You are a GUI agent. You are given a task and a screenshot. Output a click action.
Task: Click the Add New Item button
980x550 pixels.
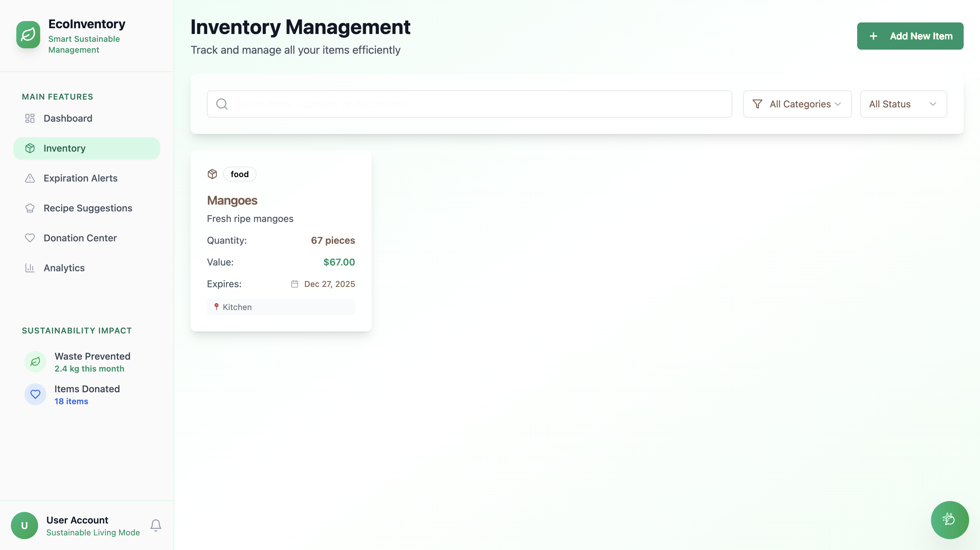(910, 36)
